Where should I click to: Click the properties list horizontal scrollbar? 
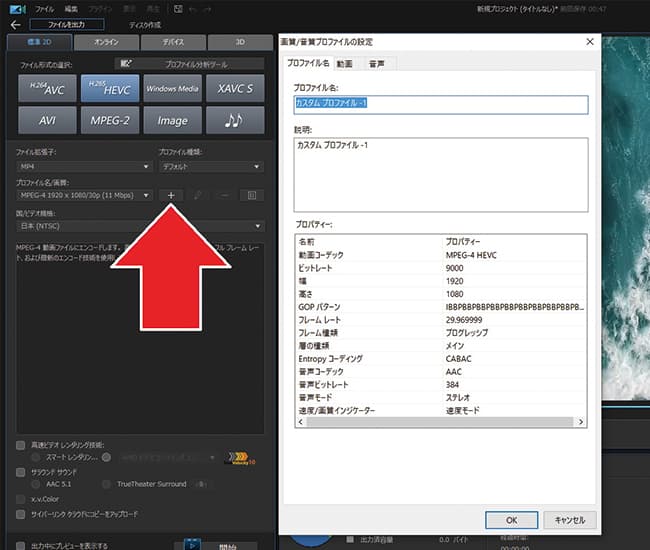tap(440, 422)
